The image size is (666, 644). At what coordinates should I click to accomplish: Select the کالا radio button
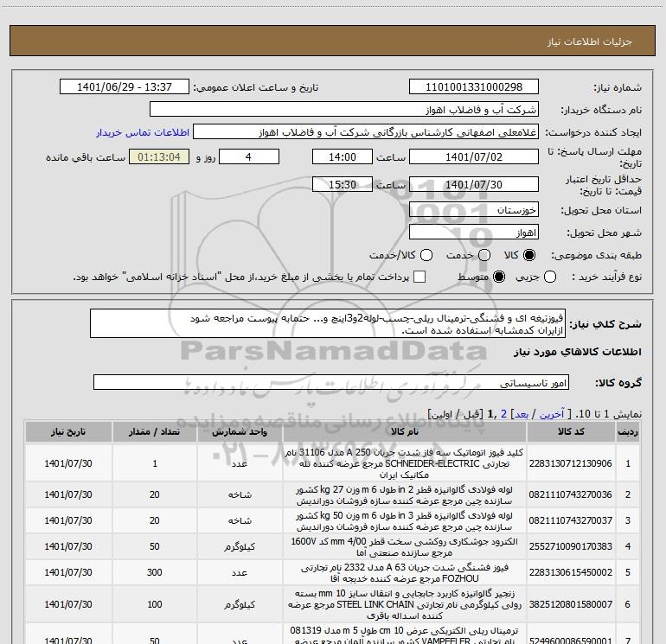pos(530,256)
